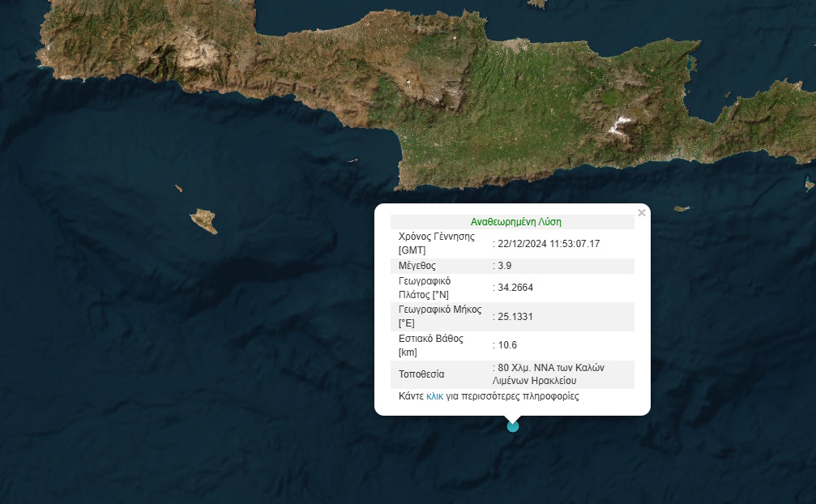816x504 pixels.
Task: Click the longitude value 25.1331
Action: (x=515, y=317)
